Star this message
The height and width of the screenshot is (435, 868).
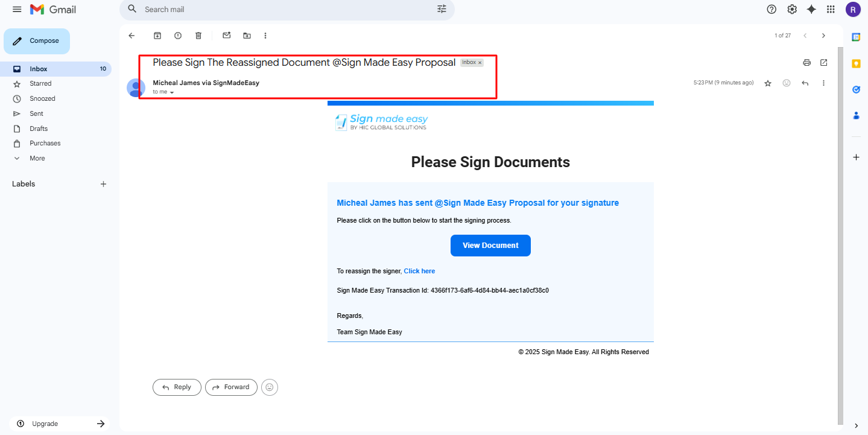coord(768,83)
